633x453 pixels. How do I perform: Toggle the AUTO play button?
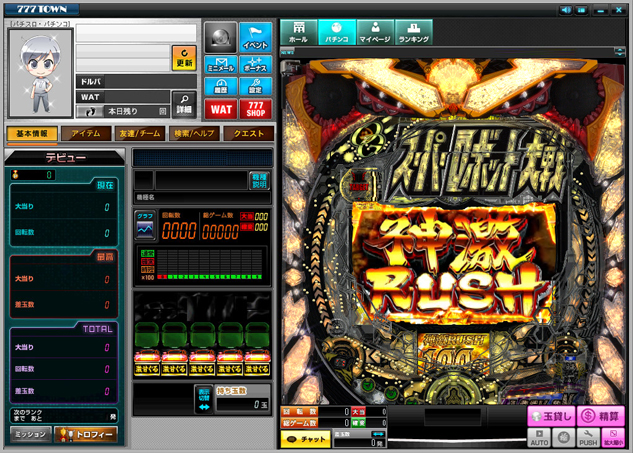[539, 438]
